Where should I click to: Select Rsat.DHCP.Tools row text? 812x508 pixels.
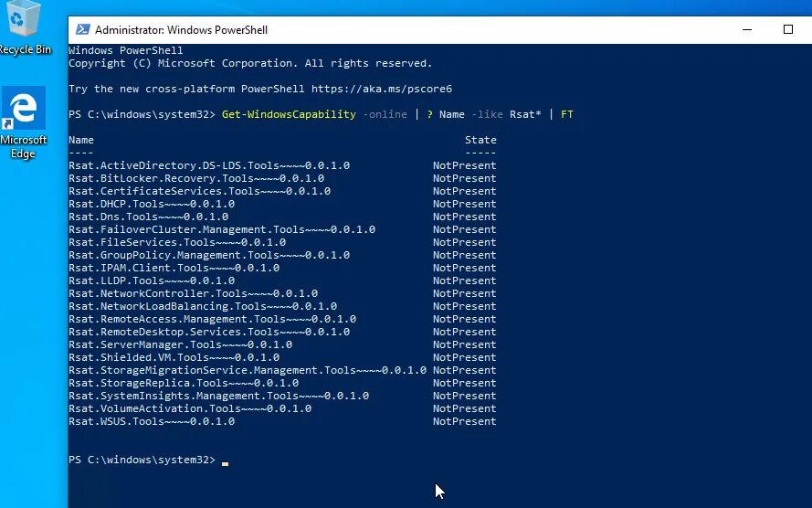point(152,204)
